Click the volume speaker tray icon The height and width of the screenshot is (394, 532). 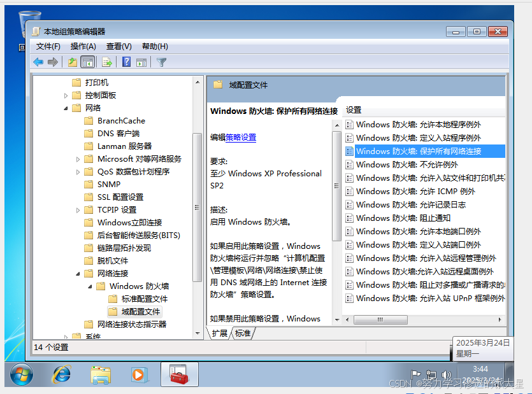tap(446, 375)
